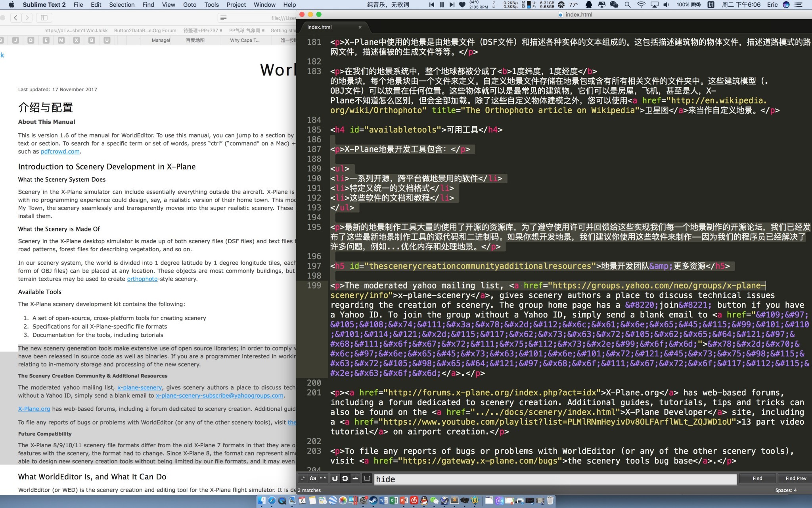Open the Notification Center
This screenshot has height=508, width=812.
pos(799,5)
